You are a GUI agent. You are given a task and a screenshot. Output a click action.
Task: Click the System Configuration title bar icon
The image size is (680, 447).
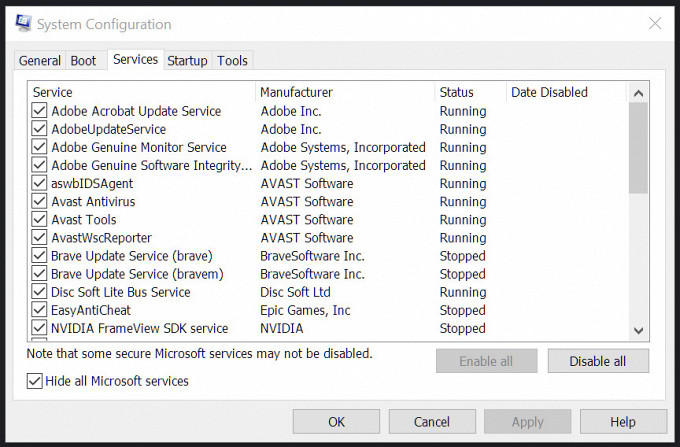[23, 23]
